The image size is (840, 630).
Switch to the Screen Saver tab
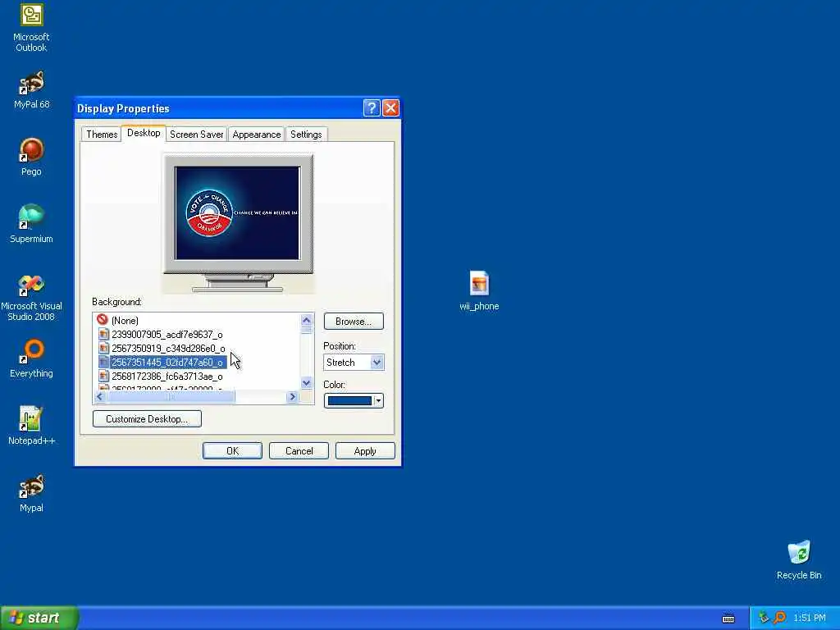click(197, 135)
